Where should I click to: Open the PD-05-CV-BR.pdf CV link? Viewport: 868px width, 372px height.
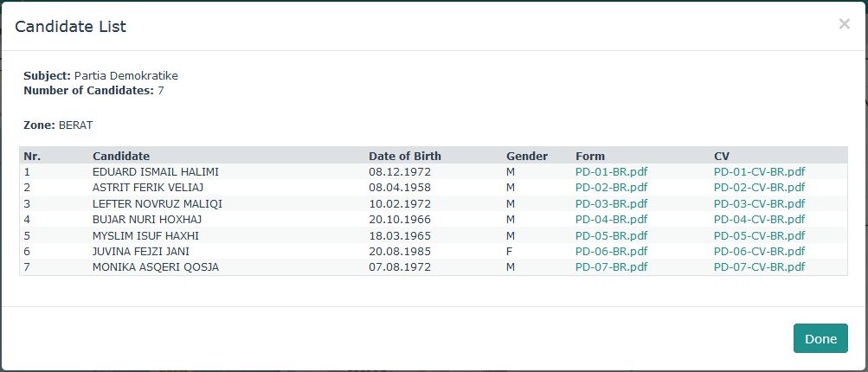pyautogui.click(x=759, y=235)
